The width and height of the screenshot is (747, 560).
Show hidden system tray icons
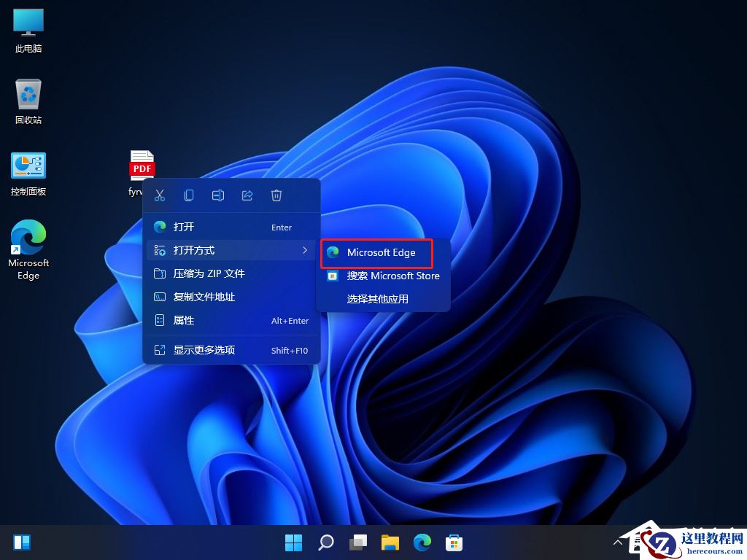(x=617, y=542)
